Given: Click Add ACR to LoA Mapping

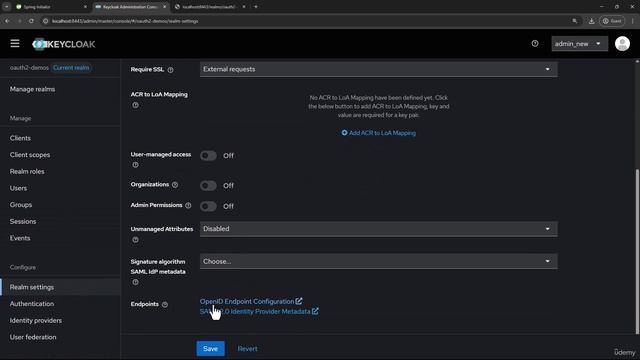Looking at the screenshot, I should [378, 133].
